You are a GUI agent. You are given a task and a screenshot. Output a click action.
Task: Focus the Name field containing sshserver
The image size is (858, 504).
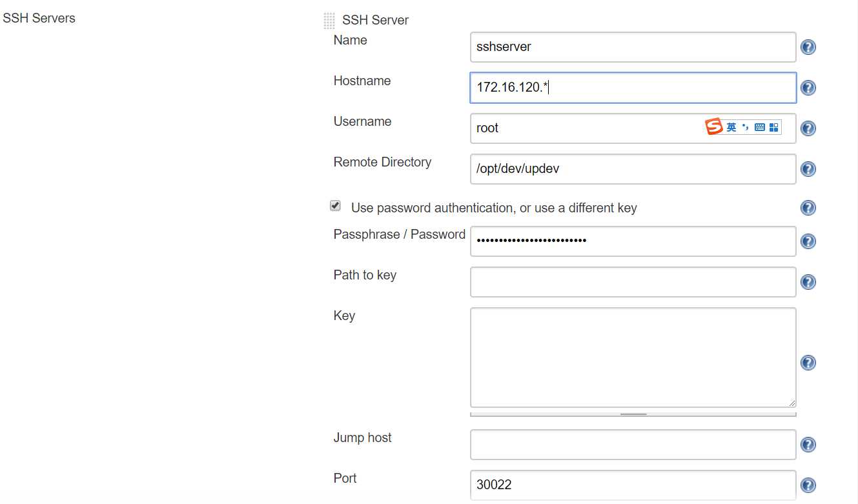tap(633, 47)
